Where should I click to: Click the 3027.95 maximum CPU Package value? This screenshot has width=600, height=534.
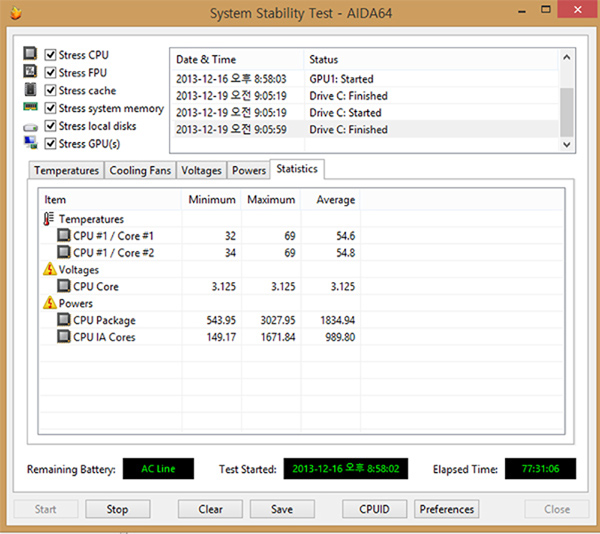coord(278,320)
